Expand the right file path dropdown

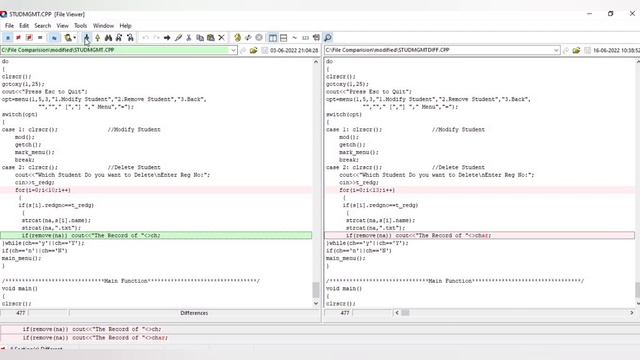(x=556, y=50)
